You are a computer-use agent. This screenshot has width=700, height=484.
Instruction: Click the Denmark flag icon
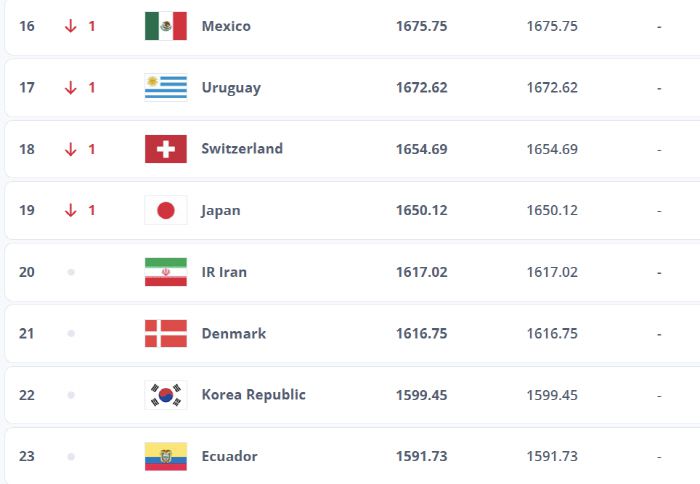pos(166,334)
